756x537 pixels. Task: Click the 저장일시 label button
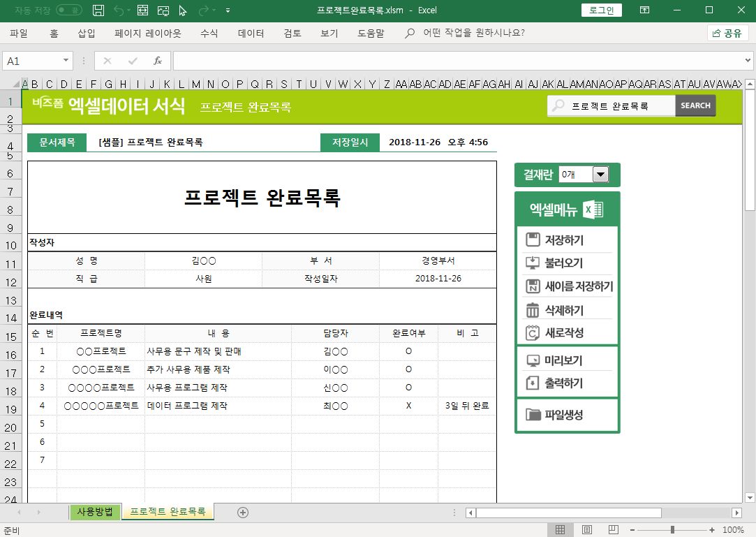350,142
